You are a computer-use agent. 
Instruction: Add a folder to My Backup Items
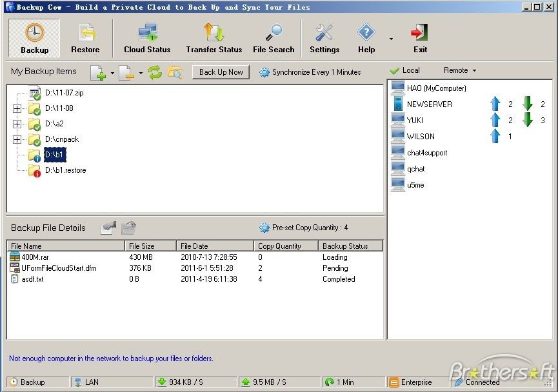[x=98, y=72]
